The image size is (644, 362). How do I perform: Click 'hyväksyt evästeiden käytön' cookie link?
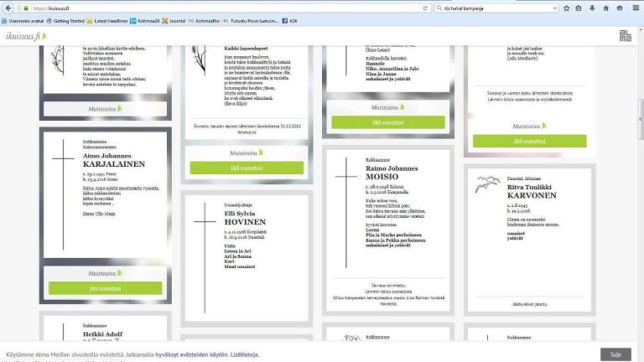pyautogui.click(x=191, y=354)
